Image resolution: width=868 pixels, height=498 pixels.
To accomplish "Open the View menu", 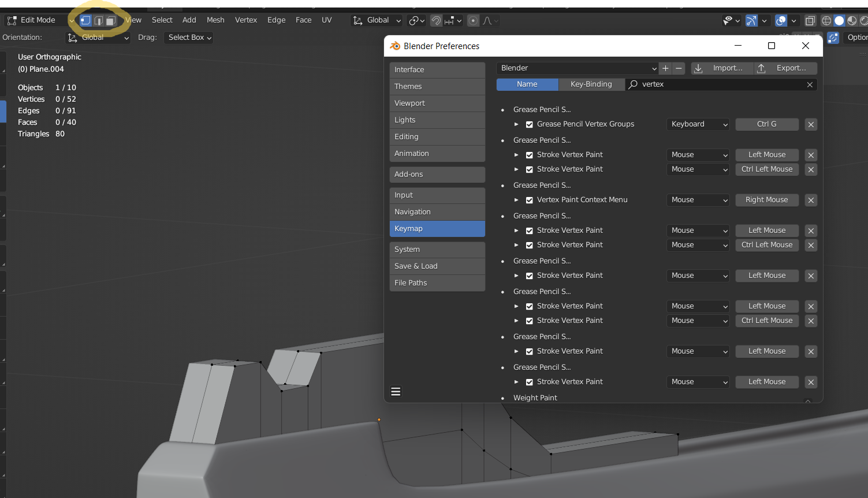I will coord(133,20).
